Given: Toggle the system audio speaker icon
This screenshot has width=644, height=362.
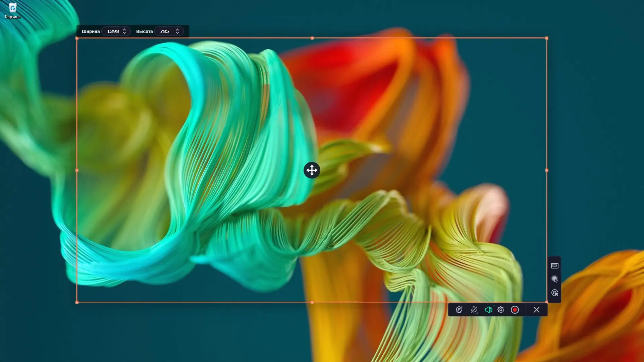Looking at the screenshot, I should pos(488,310).
